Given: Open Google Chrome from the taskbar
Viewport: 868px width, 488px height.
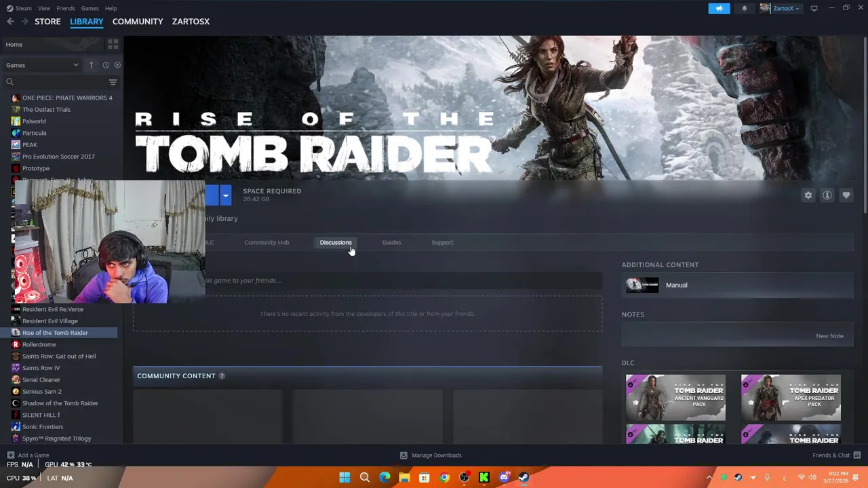Looking at the screenshot, I should 444,478.
